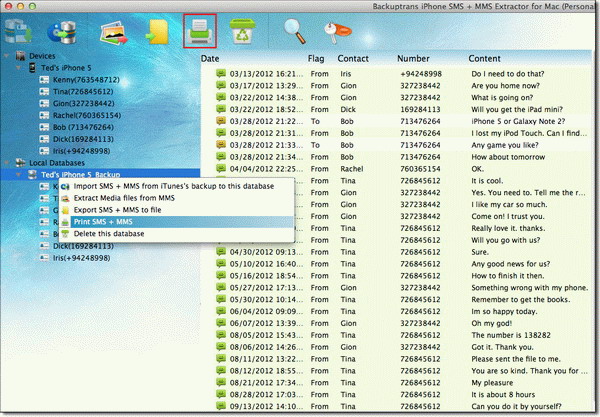600x417 pixels.
Task: Select Ted's iPhone 5 device icon
Action: (33, 68)
